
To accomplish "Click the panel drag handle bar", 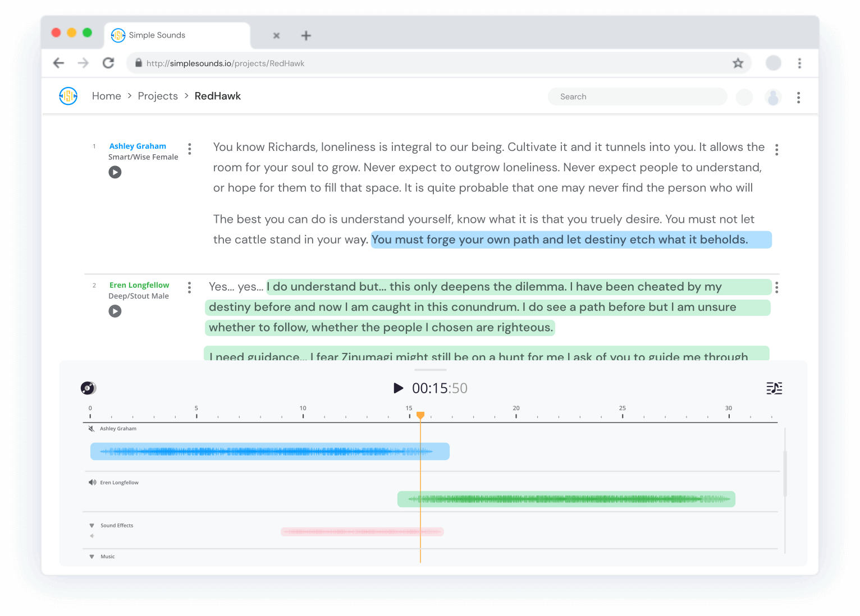I will tap(431, 370).
